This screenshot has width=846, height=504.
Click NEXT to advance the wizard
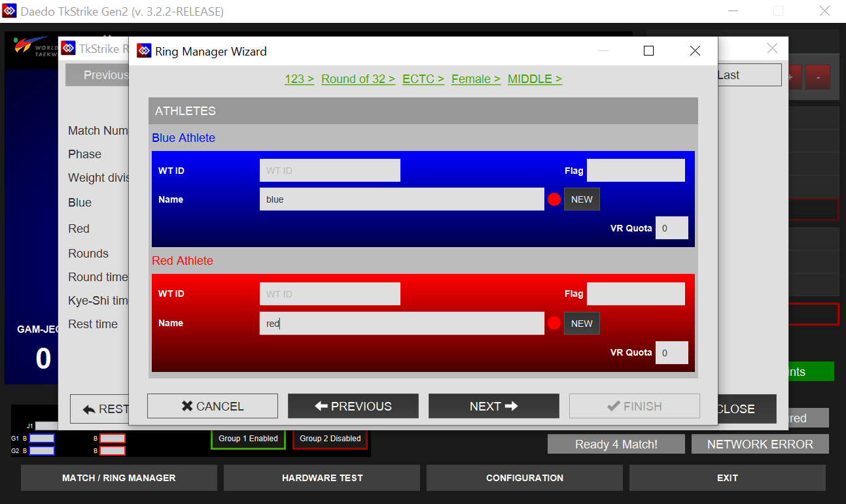(x=493, y=406)
